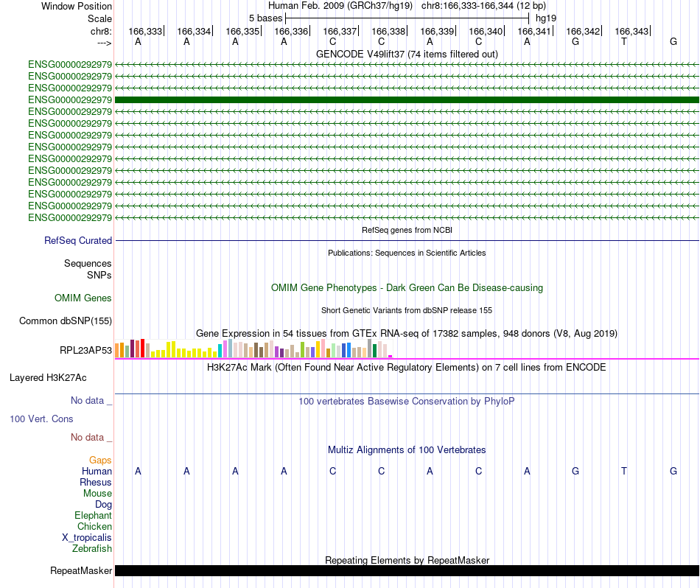
Task: Open the GTEx Gene Expression track title
Action: [407, 334]
